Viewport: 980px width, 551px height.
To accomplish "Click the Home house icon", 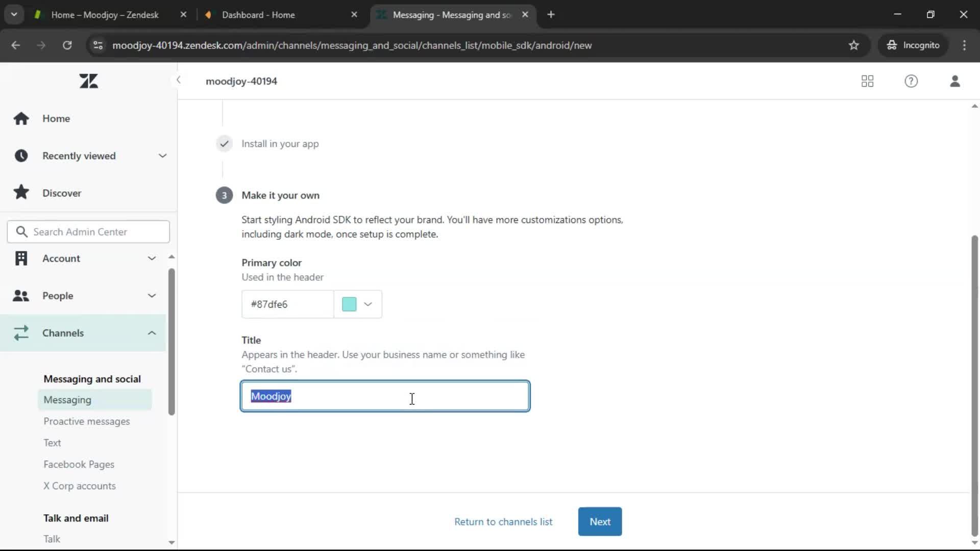I will point(21,118).
